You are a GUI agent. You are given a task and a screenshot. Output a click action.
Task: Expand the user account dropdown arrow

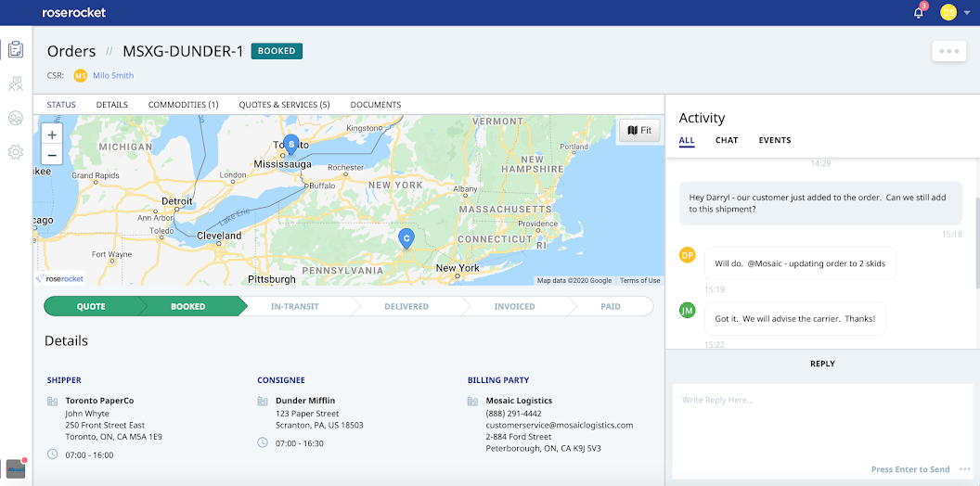coord(968,12)
